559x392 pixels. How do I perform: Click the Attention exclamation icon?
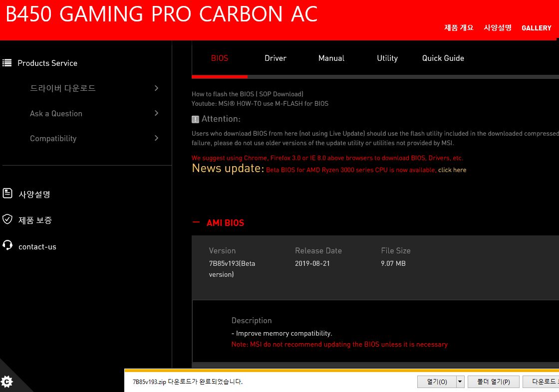coord(195,119)
